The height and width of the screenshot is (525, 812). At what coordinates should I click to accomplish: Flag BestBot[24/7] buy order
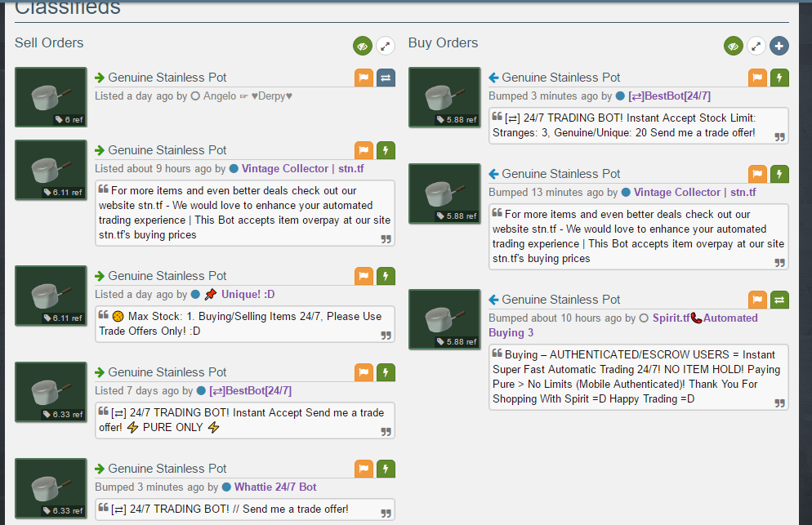(757, 78)
